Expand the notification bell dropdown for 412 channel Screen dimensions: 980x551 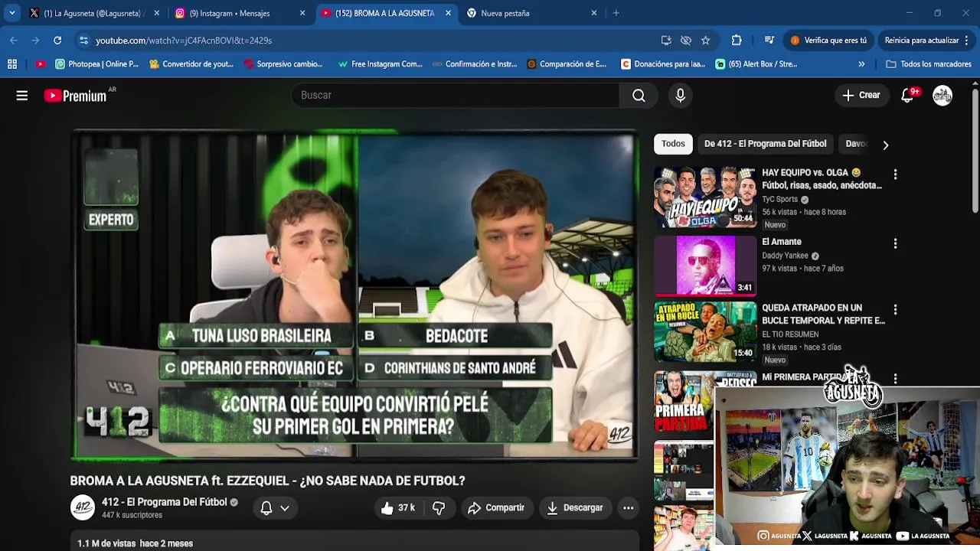[276, 508]
